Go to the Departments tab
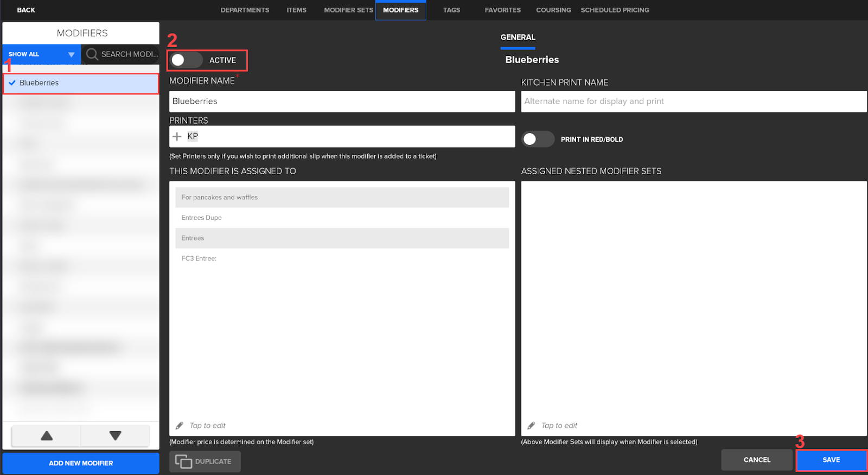 [x=245, y=10]
